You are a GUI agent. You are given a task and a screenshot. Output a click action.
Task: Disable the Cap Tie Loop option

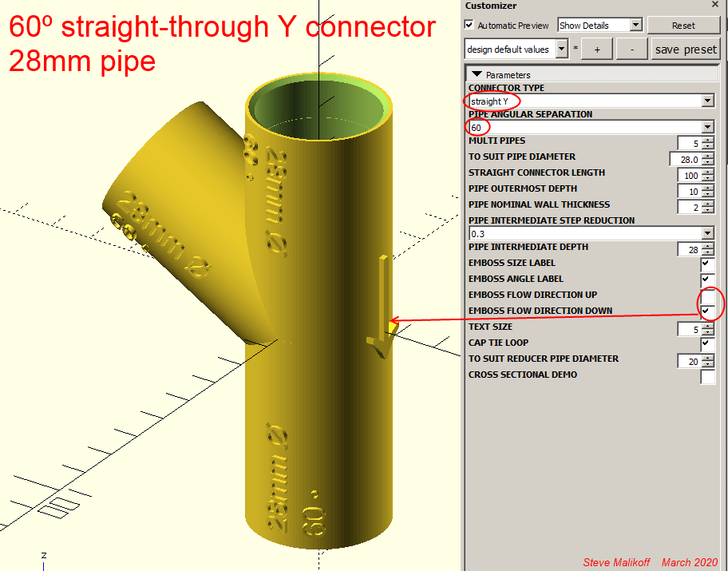point(706,343)
